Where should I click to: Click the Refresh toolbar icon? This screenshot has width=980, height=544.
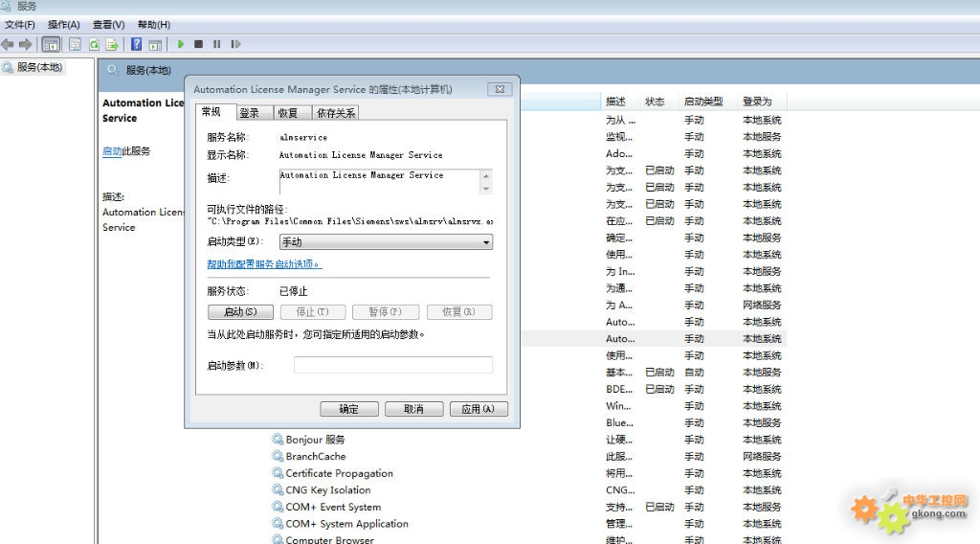94,44
